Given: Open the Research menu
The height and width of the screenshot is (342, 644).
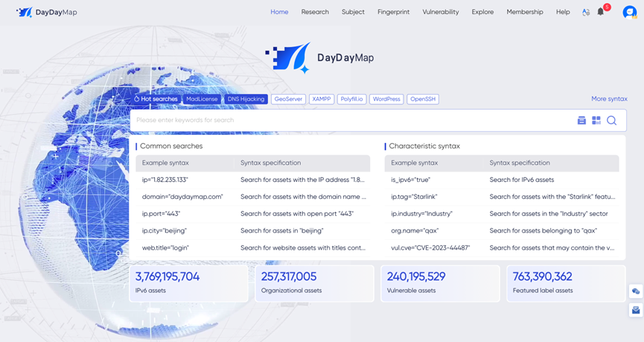Looking at the screenshot, I should [x=315, y=12].
